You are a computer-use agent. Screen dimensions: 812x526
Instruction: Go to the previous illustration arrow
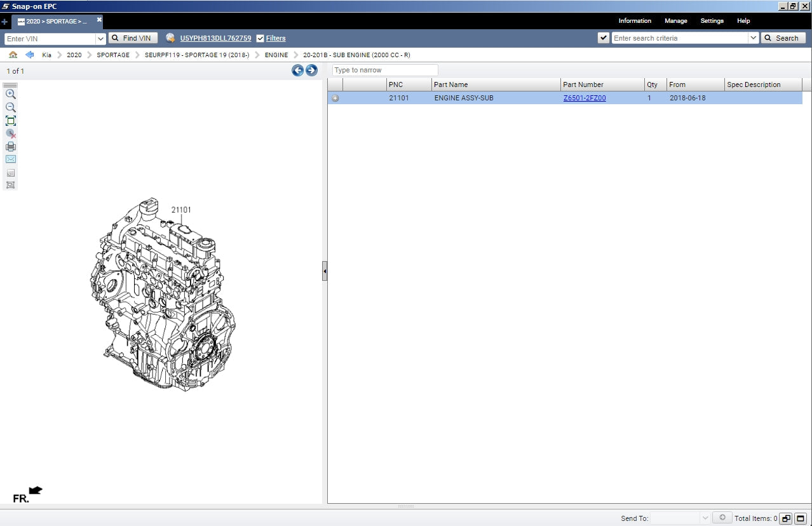[x=297, y=71]
